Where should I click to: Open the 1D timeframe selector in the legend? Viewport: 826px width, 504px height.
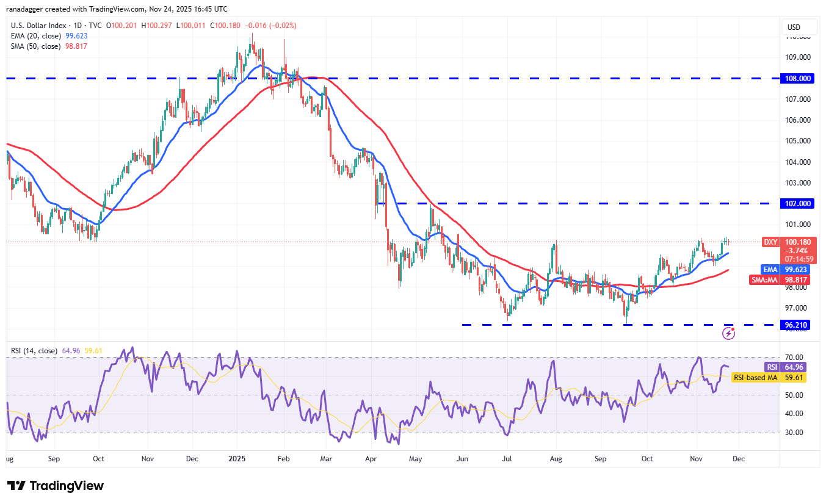(76, 26)
